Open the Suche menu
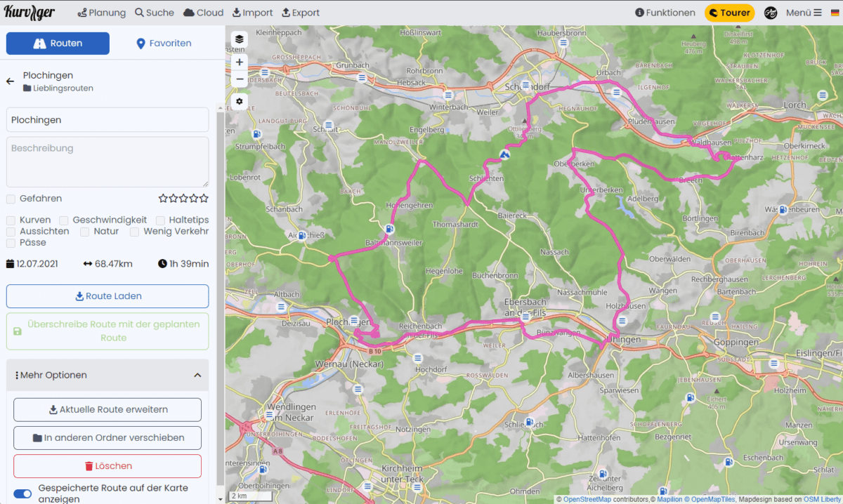Image resolution: width=843 pixels, height=504 pixels. click(x=155, y=13)
